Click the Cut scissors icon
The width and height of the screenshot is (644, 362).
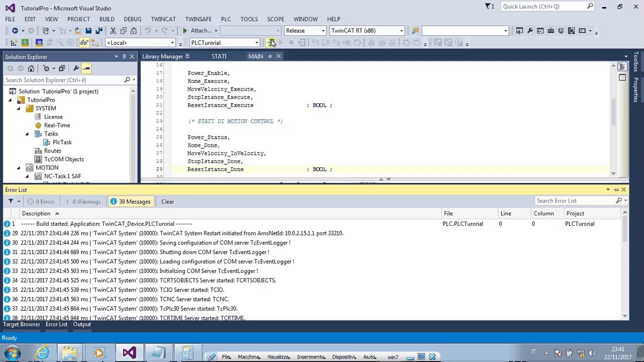pos(113,31)
